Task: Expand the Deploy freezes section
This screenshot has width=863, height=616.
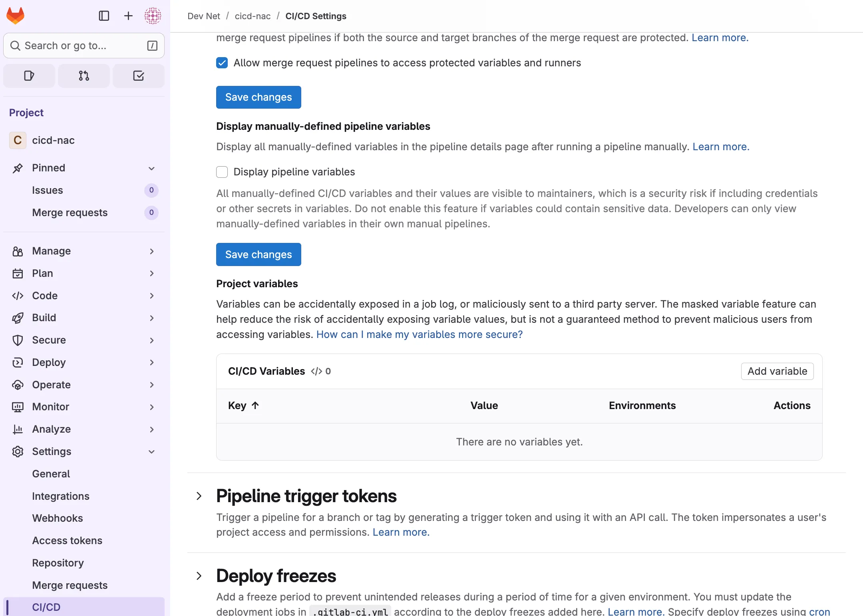Action: click(199, 576)
